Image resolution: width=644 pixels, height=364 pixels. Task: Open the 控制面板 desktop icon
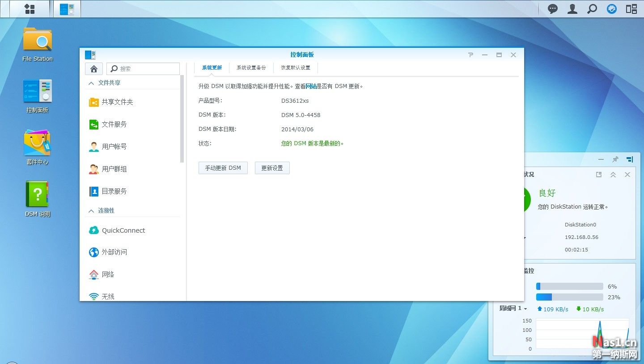tap(38, 96)
